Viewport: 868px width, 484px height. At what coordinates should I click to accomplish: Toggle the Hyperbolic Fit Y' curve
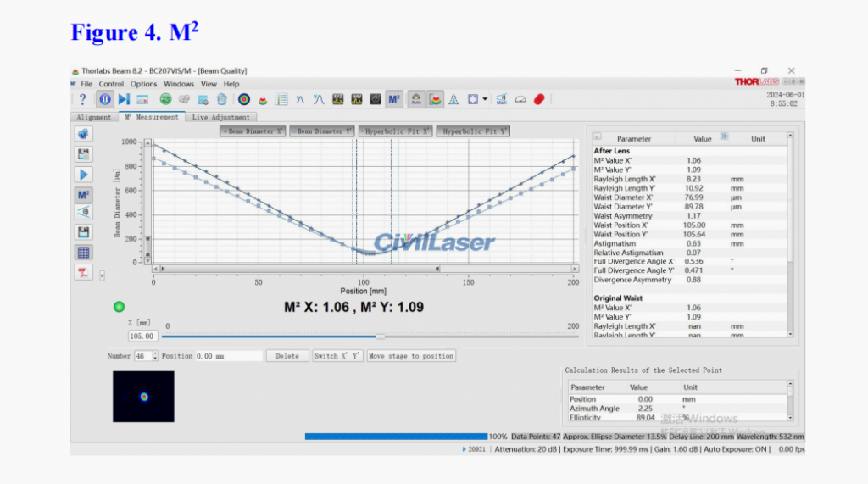coord(473,131)
